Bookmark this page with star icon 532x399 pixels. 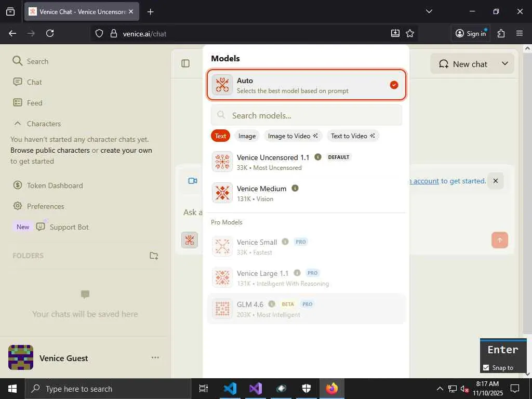(410, 33)
